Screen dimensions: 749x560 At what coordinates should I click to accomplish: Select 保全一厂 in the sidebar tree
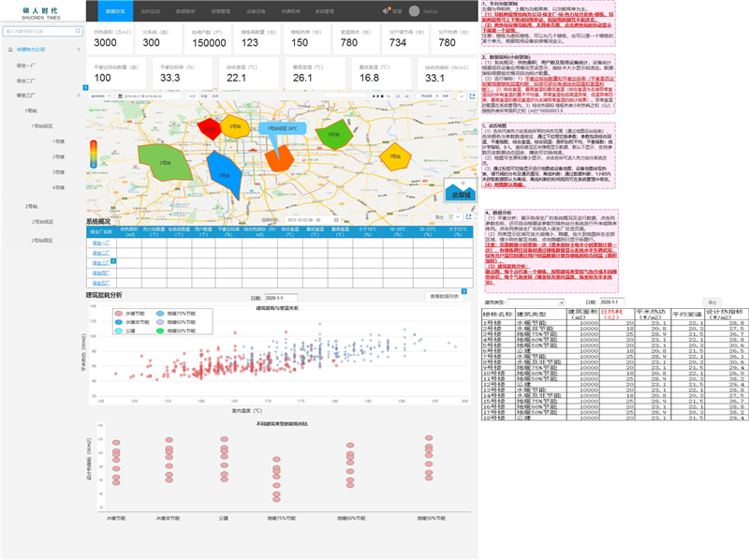(26, 66)
